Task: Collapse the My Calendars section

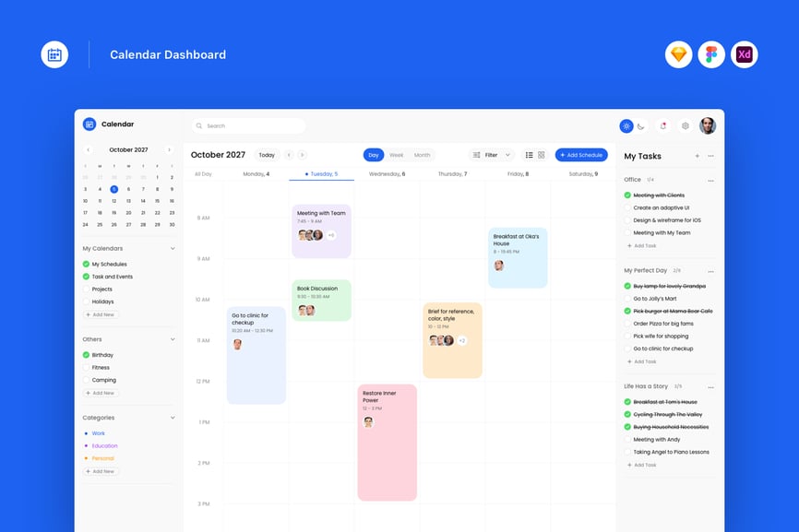Action: [x=173, y=248]
